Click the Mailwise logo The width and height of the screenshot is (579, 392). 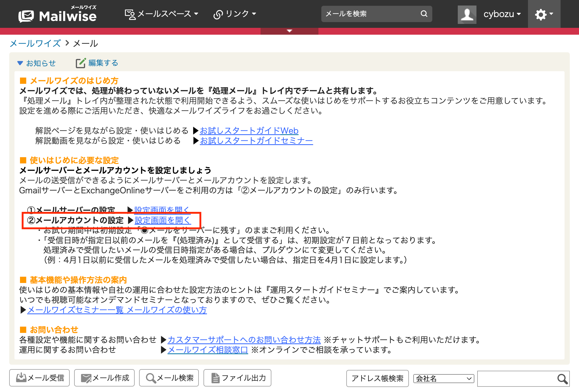pyautogui.click(x=57, y=14)
